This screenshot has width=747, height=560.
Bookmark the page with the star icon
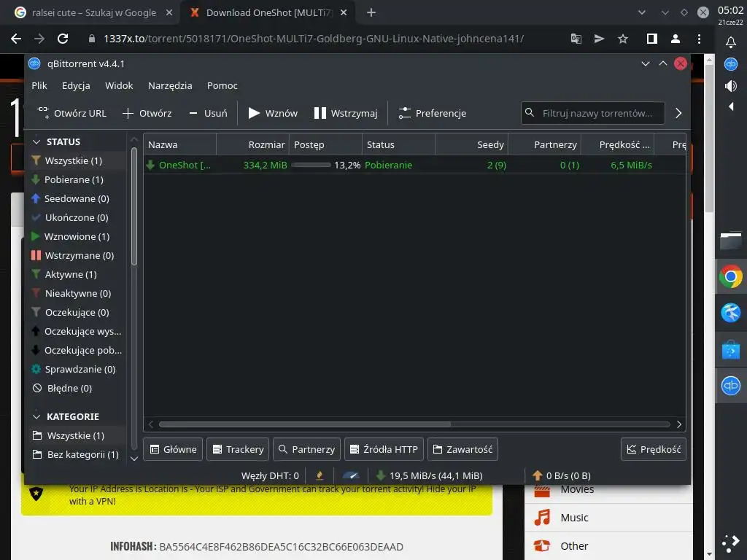(x=623, y=39)
